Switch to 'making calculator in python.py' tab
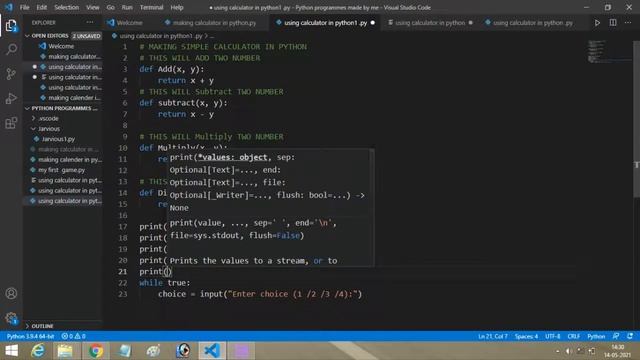 [214, 23]
